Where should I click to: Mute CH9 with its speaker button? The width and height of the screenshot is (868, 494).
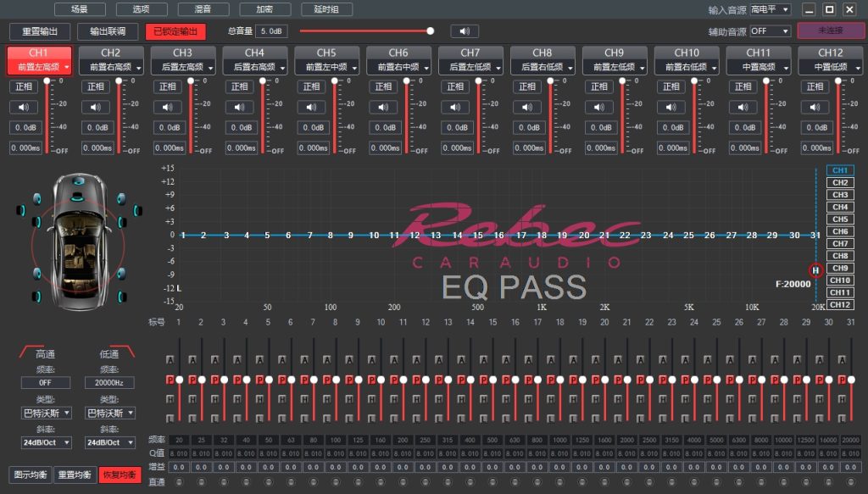click(599, 107)
